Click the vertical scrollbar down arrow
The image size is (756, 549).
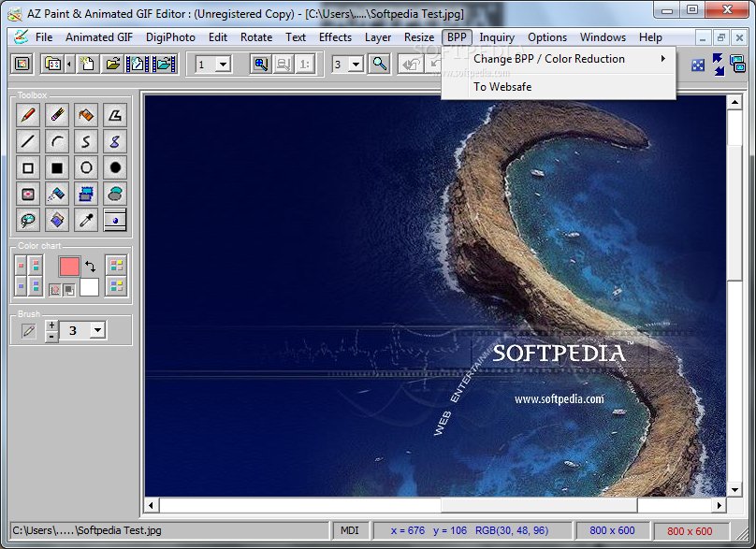click(734, 490)
